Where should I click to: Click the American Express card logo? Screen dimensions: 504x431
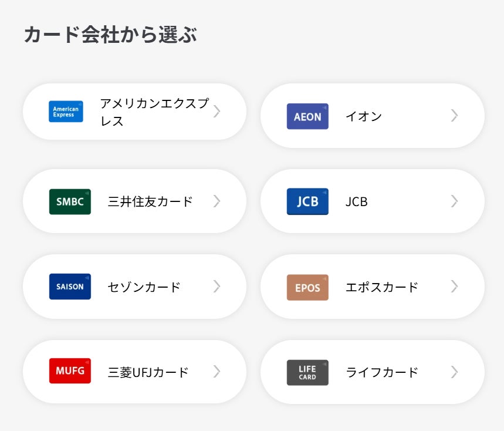pos(66,112)
